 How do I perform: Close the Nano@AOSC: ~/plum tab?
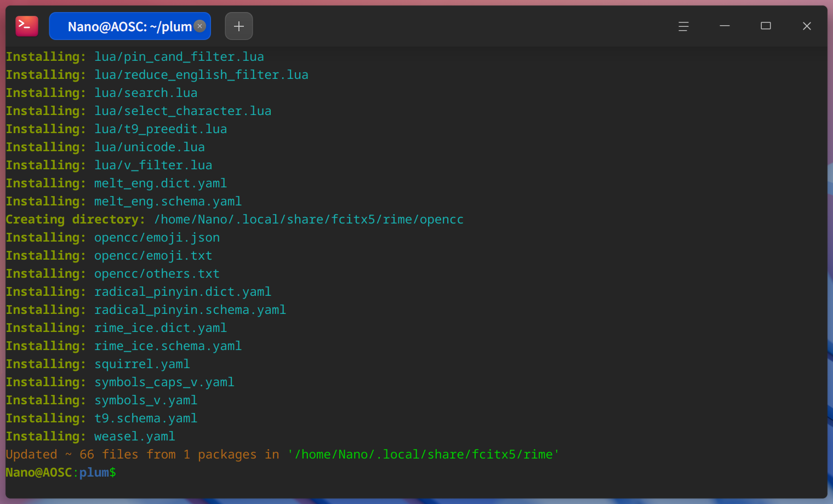(200, 26)
